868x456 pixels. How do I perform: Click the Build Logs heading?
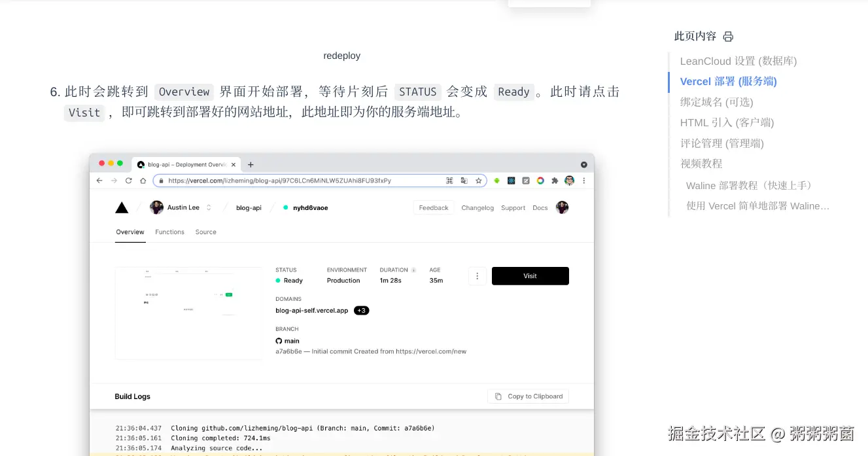(x=133, y=396)
